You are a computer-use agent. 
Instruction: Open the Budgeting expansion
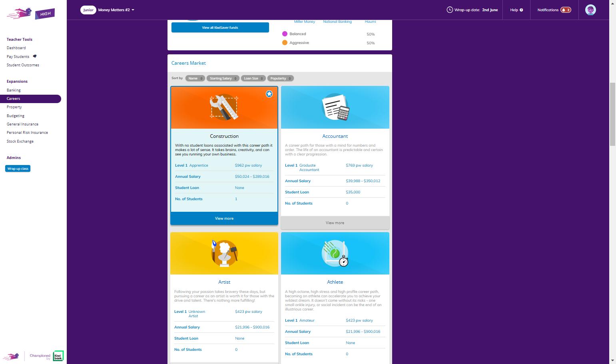(16, 116)
